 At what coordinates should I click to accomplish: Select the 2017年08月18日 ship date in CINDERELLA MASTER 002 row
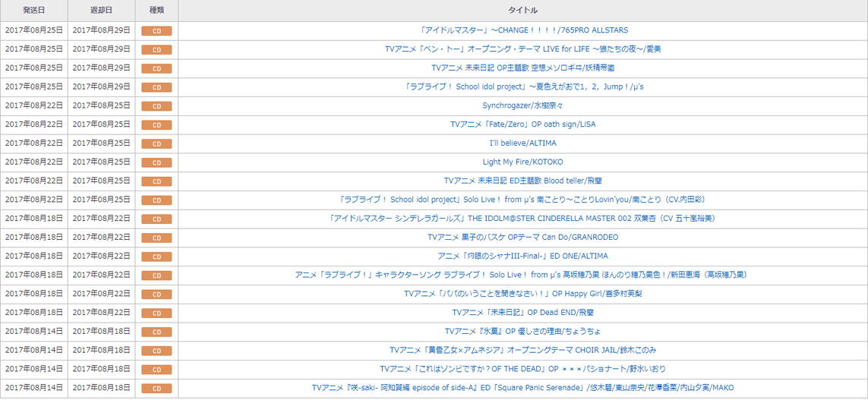pos(33,218)
